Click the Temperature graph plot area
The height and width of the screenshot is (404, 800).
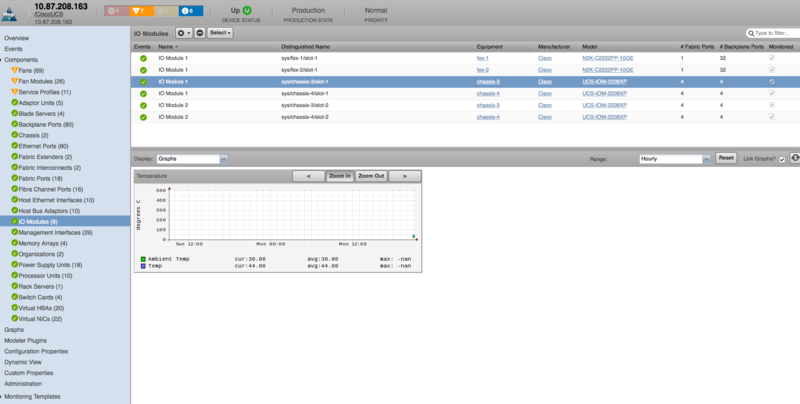point(293,214)
